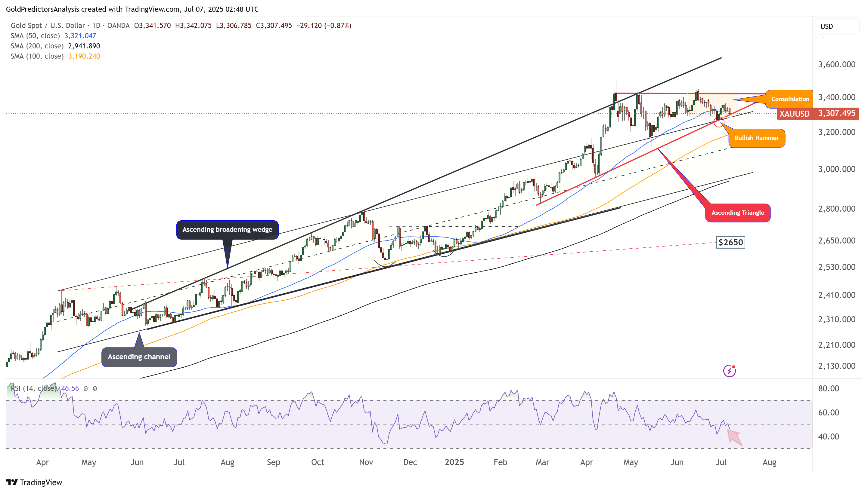The image size is (868, 493).
Task: Select the SMA (200, close) indicator legend
Action: (55, 46)
